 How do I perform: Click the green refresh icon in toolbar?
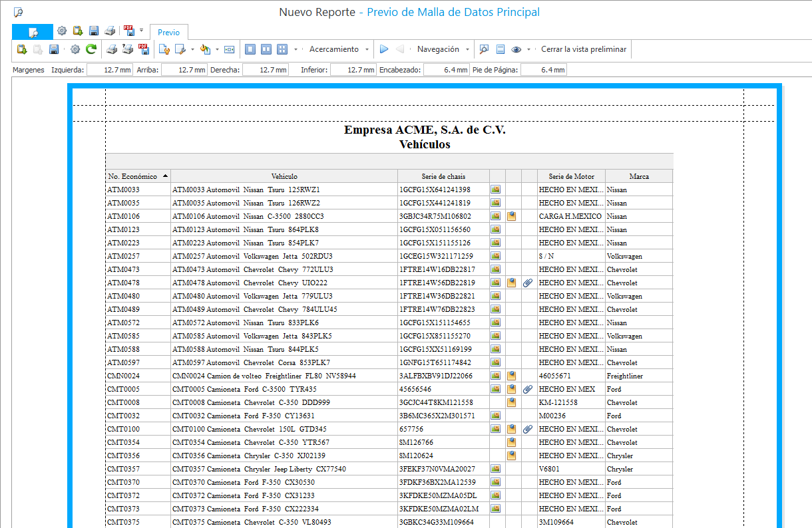click(91, 49)
